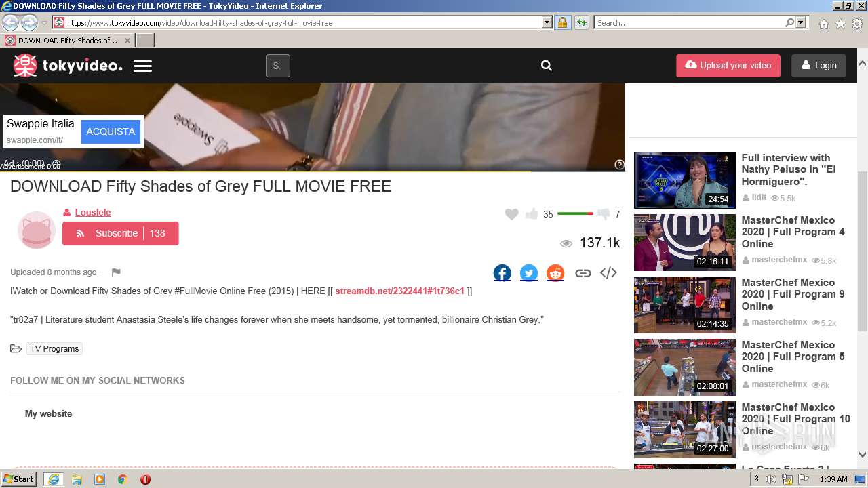This screenshot has height=488, width=868.
Task: Get the embed code icon
Action: [608, 273]
